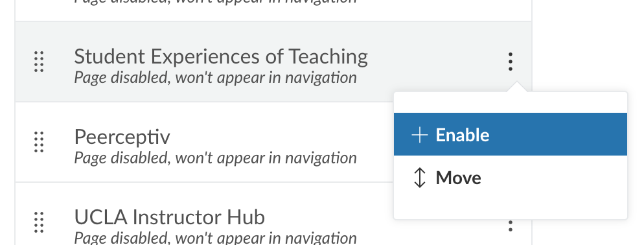Viewport: 644px width, 245px height.
Task: Click the disabled note under UCLA Instructor Hub
Action: 216,238
